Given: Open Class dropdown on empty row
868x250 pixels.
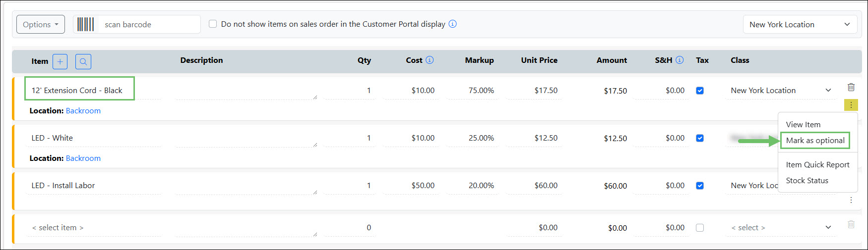Looking at the screenshot, I should tap(781, 228).
